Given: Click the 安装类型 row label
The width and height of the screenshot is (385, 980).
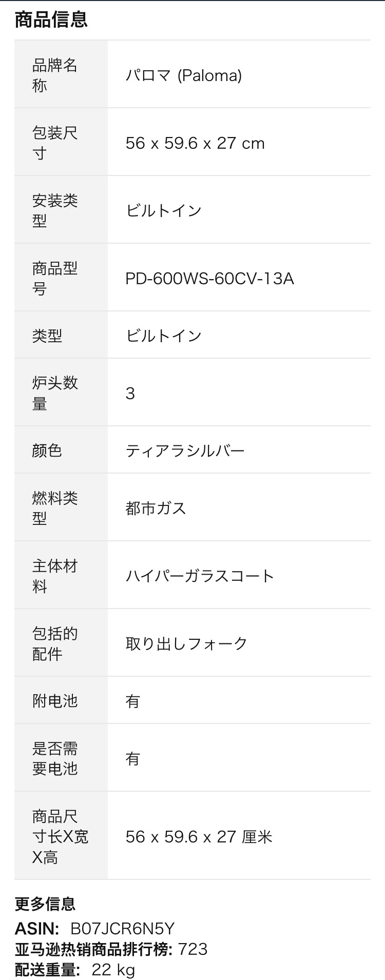Looking at the screenshot, I should [54, 210].
